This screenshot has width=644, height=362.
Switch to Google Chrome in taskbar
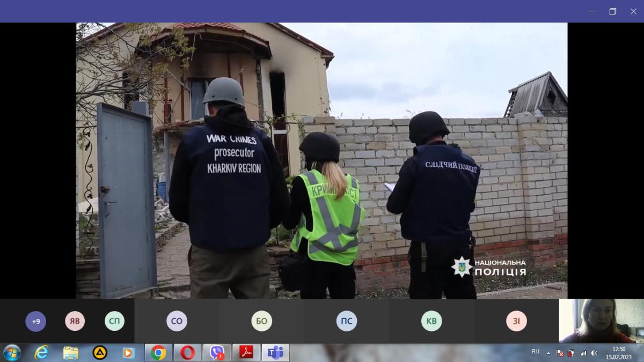[x=158, y=352]
